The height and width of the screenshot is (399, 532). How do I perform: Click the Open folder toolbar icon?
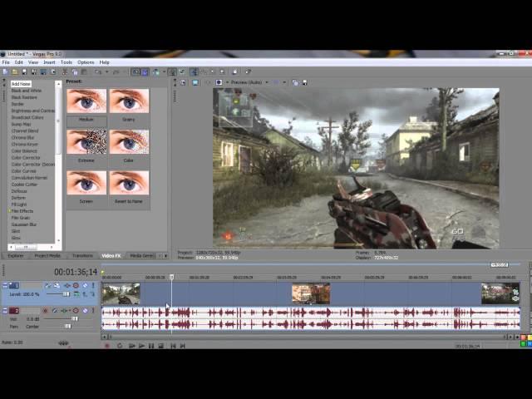pyautogui.click(x=15, y=71)
